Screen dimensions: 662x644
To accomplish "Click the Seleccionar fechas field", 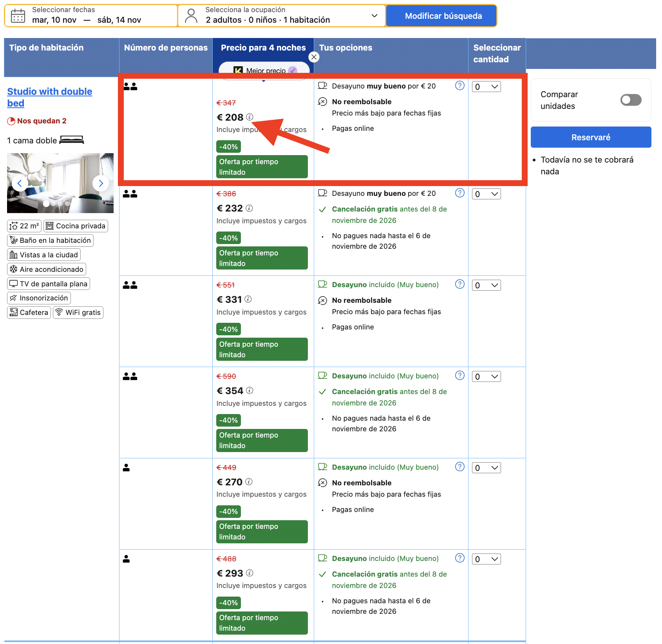I will [91, 16].
